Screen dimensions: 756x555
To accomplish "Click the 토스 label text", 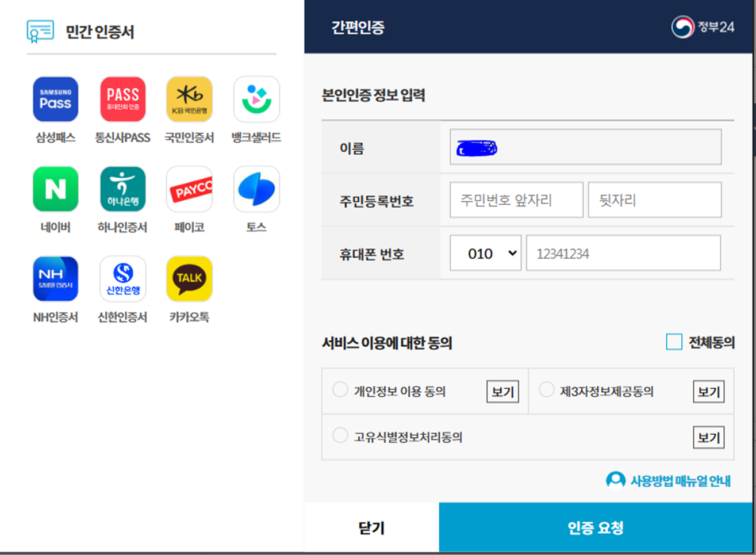I will [256, 227].
